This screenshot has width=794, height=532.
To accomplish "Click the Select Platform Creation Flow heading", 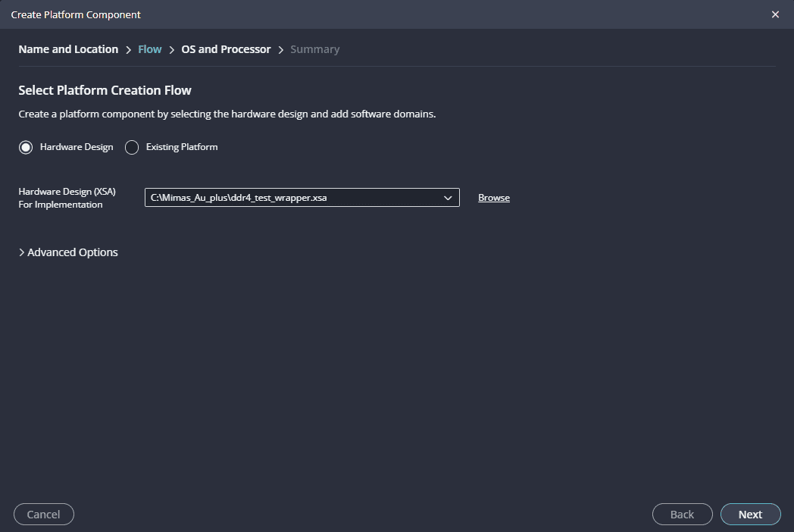I will [x=105, y=90].
